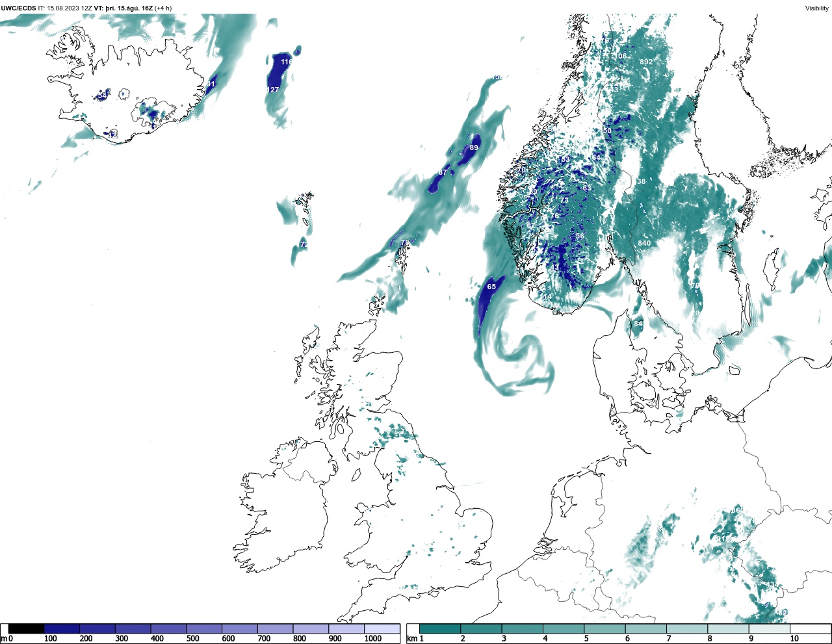832x644 pixels.
Task: Select the 500–600 m legend swatch
Action: 204,629
